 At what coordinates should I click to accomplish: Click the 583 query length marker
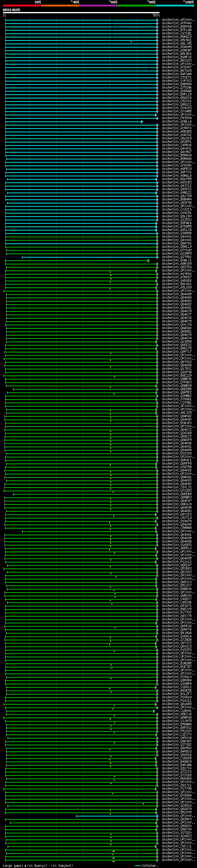click(x=155, y=15)
